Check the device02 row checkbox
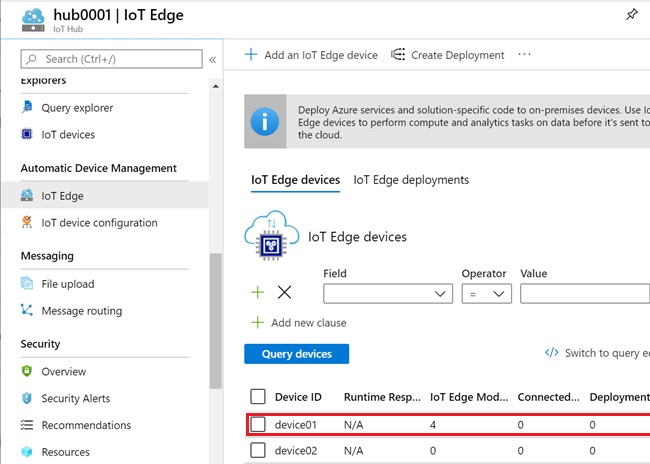The height and width of the screenshot is (464, 650). click(258, 450)
